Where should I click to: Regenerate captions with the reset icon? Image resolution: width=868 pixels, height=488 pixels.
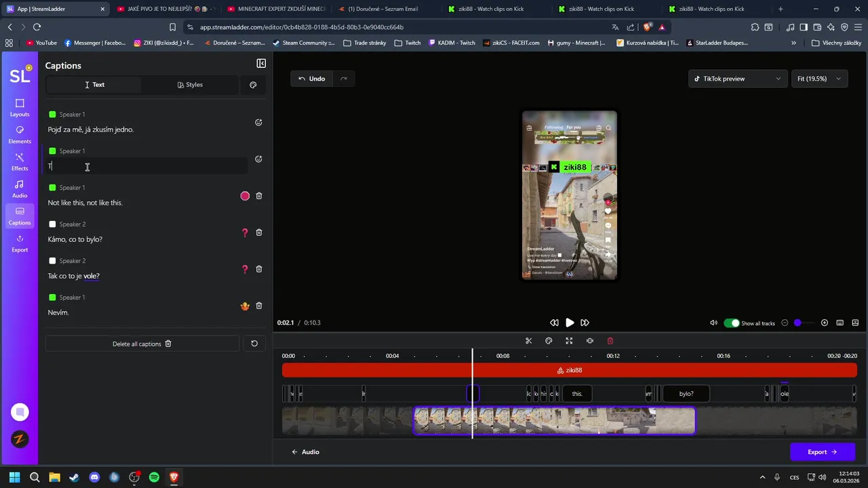click(254, 344)
